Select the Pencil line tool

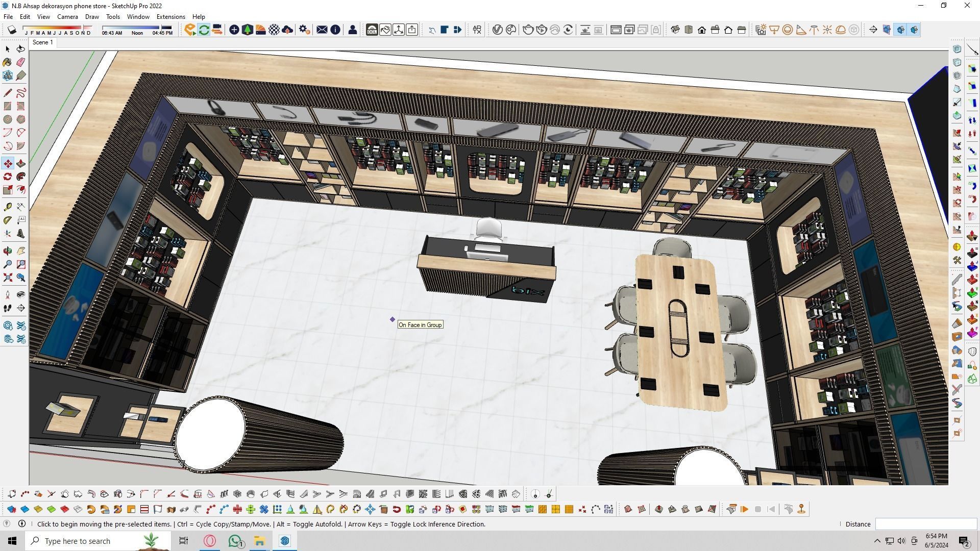click(8, 93)
